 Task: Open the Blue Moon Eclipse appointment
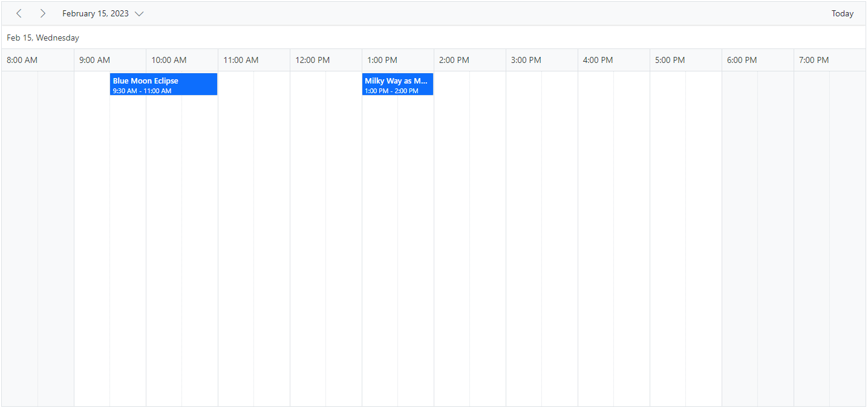[x=163, y=85]
